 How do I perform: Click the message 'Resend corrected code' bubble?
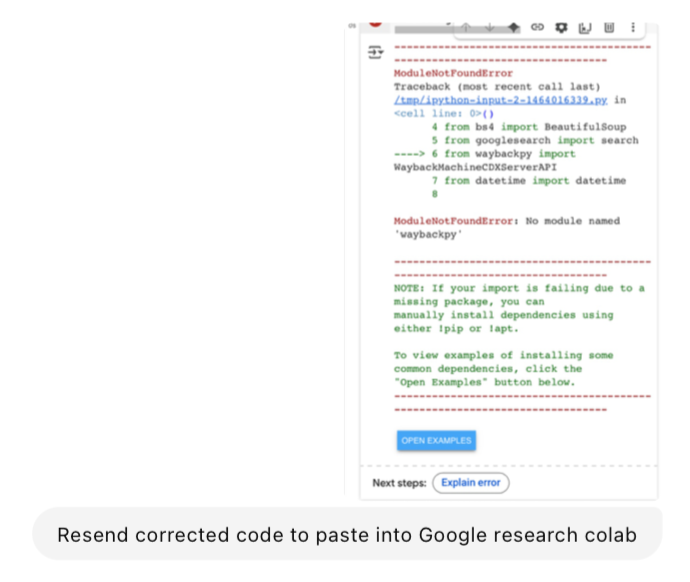pos(347,534)
